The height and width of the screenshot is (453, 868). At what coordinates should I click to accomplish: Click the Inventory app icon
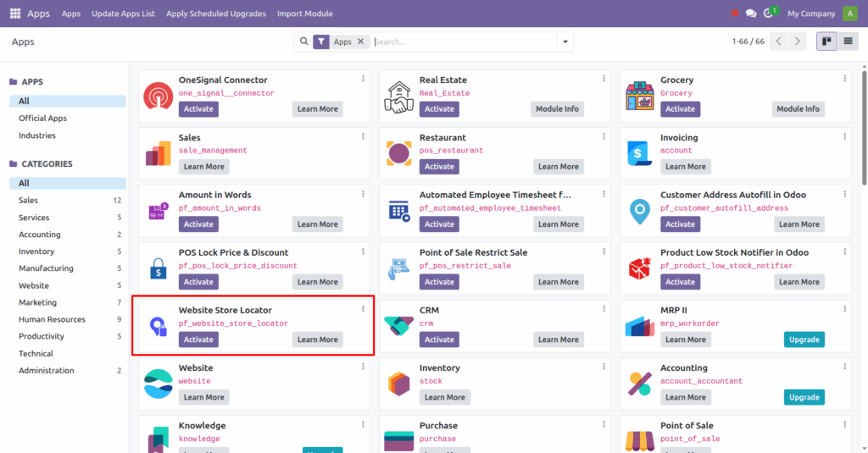click(x=399, y=384)
